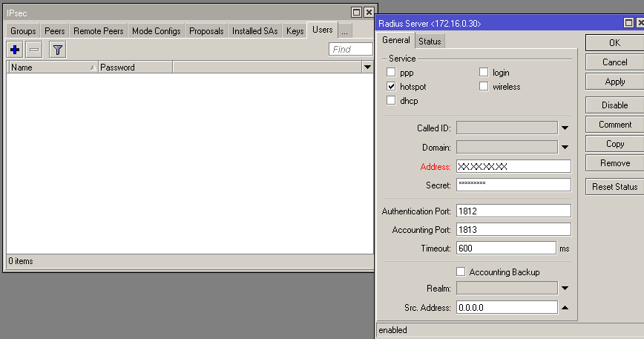
Task: Collapse the Src. Address field arrow
Action: pyautogui.click(x=565, y=307)
